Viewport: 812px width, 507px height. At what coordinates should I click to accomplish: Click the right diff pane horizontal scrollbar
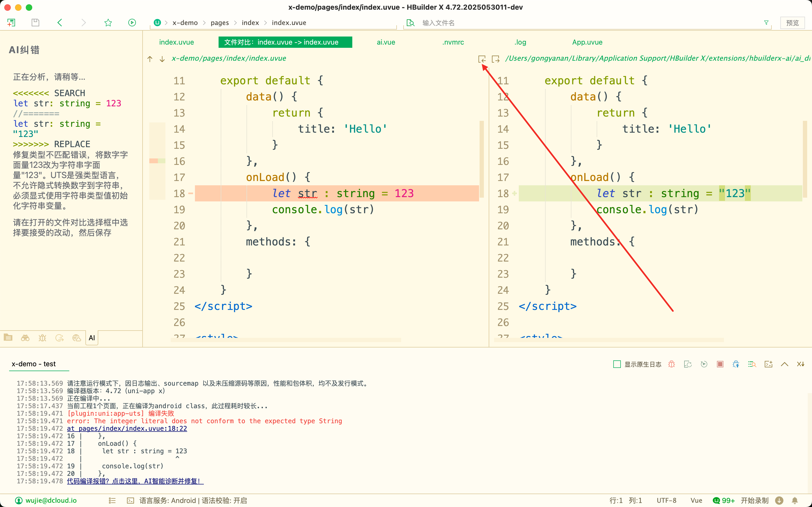(609, 340)
